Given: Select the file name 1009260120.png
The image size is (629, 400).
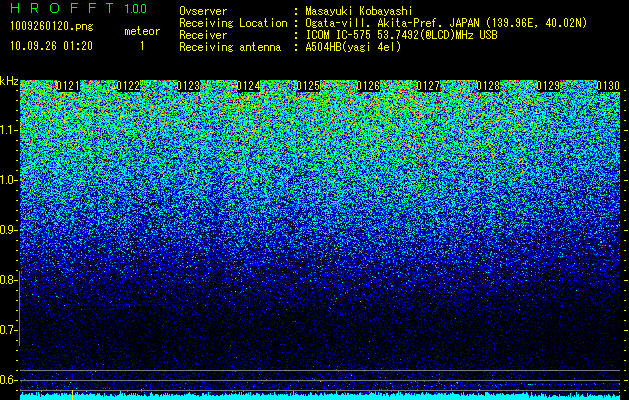Looking at the screenshot, I should coord(52,27).
